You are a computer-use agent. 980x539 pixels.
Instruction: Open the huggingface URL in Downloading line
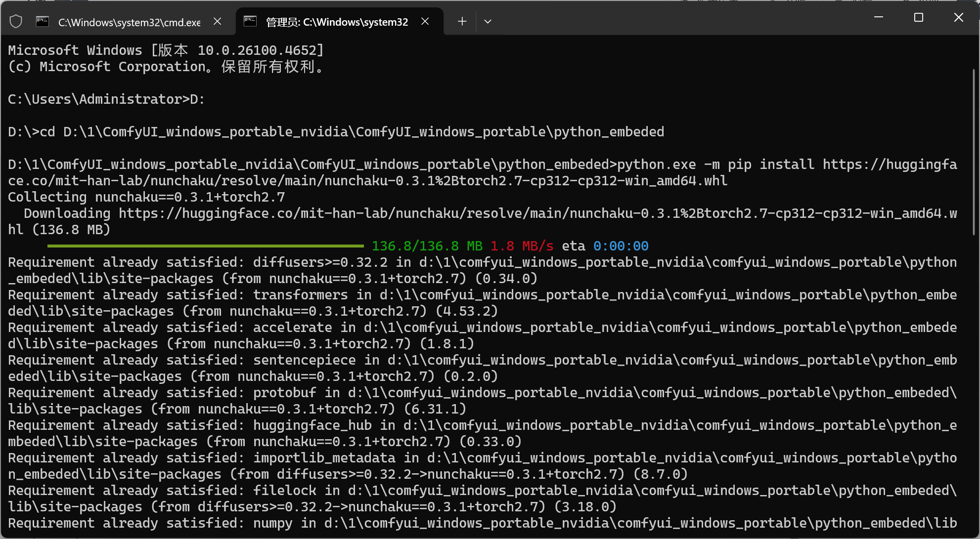coord(537,213)
